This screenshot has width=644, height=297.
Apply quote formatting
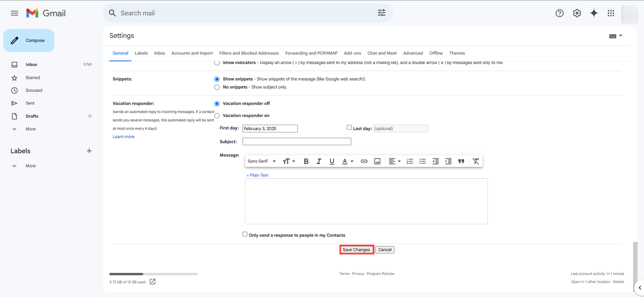click(461, 161)
